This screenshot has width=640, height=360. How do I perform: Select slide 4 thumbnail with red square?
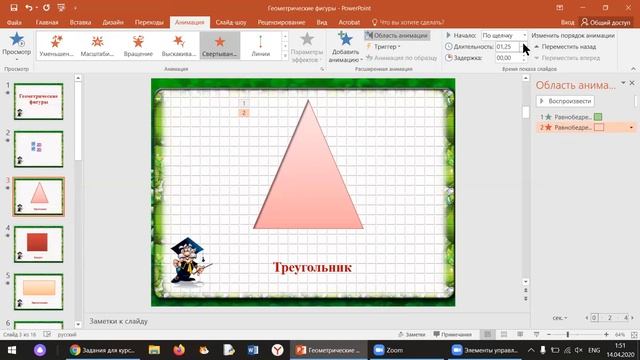click(x=39, y=244)
